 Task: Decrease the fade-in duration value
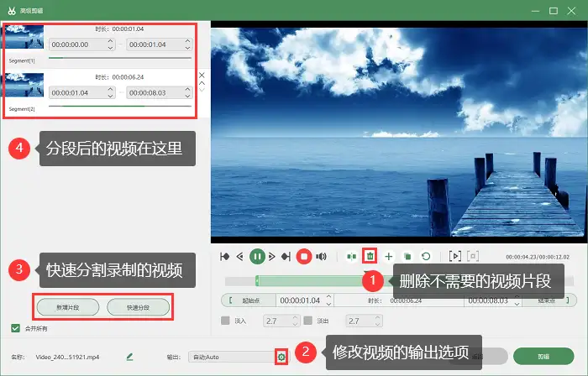coord(295,324)
